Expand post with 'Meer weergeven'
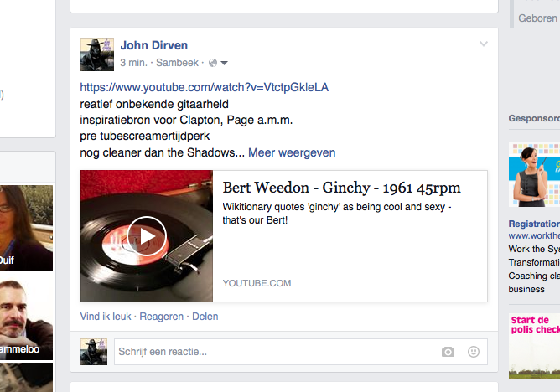The image size is (560, 392). tap(292, 152)
